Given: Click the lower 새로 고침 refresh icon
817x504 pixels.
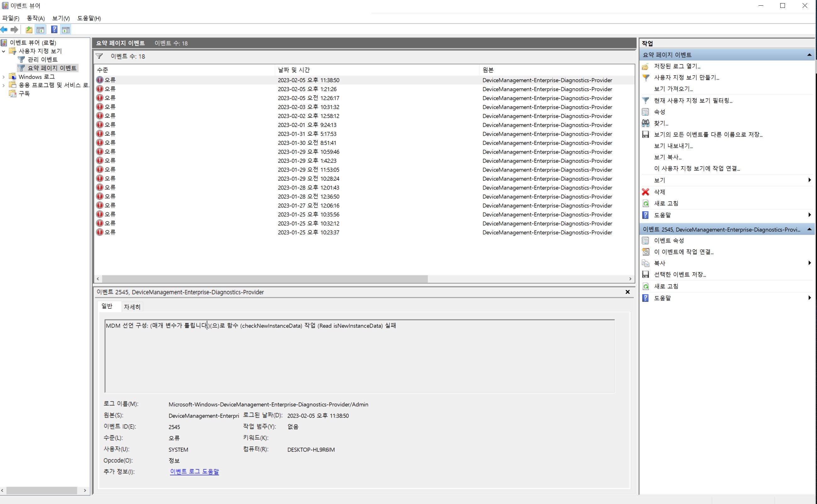Looking at the screenshot, I should 645,286.
